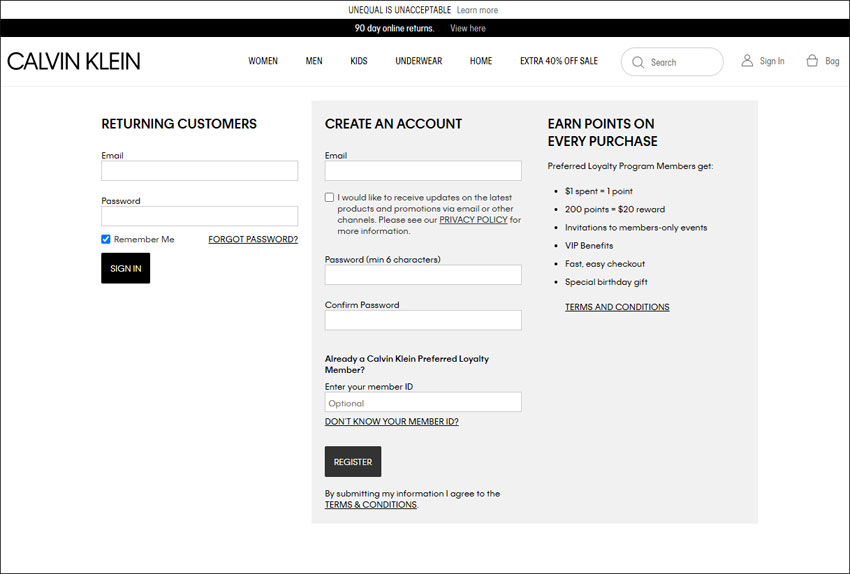This screenshot has height=574, width=850.
Task: Click View here returns link
Action: pos(468,28)
